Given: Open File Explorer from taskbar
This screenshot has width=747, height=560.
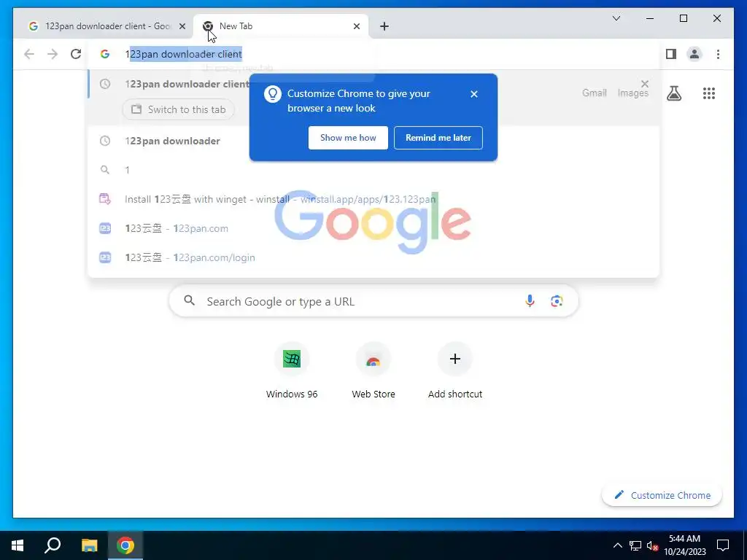Looking at the screenshot, I should (89, 545).
